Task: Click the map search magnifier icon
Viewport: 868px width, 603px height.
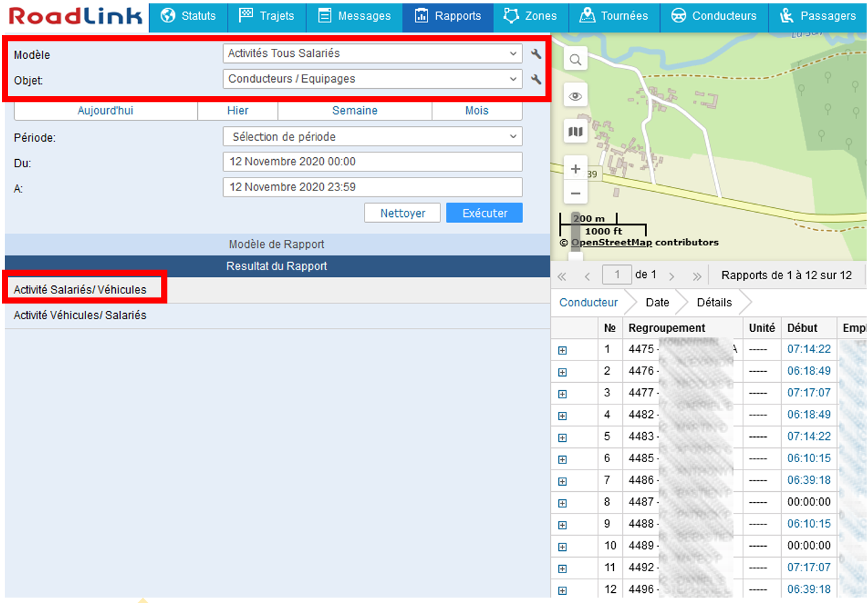Action: tap(575, 60)
